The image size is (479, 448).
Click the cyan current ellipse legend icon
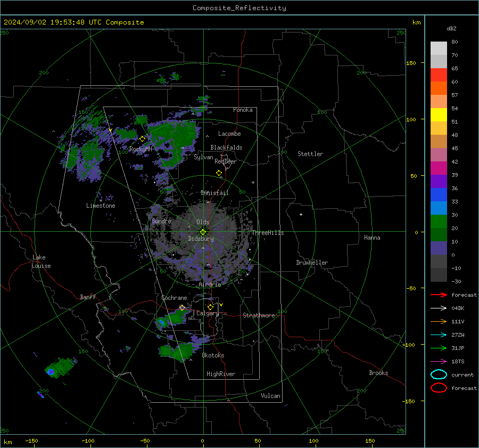pos(439,374)
